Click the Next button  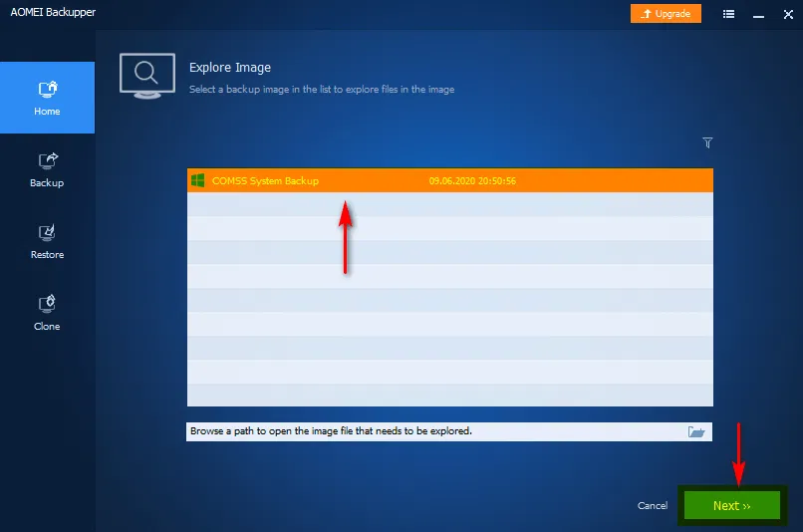pyautogui.click(x=732, y=505)
